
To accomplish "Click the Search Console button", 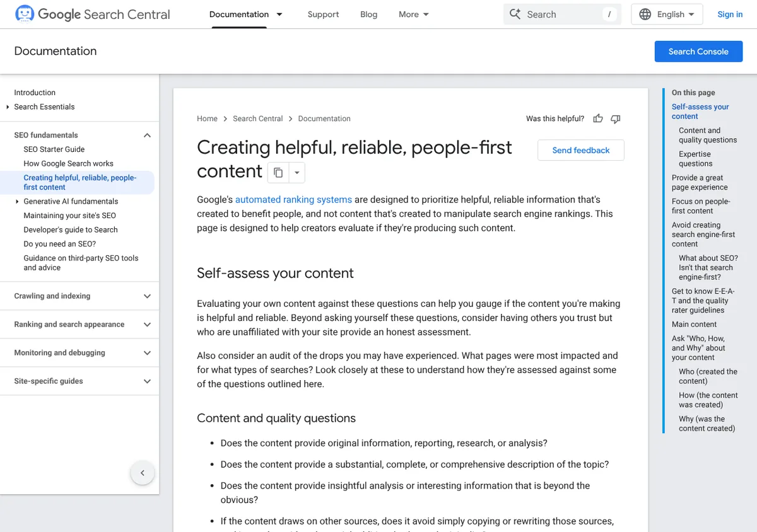I will coord(698,52).
